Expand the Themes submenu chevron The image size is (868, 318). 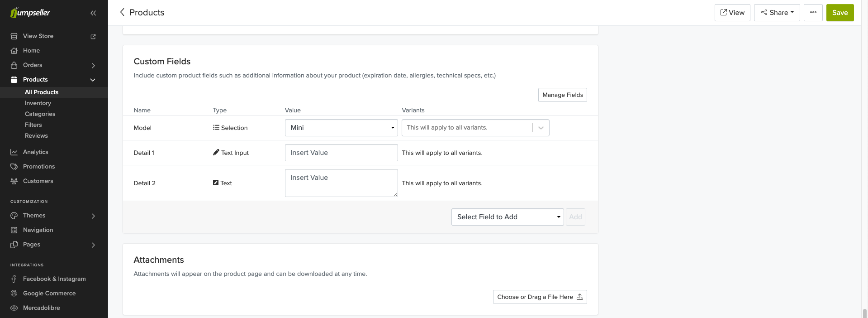click(x=93, y=216)
